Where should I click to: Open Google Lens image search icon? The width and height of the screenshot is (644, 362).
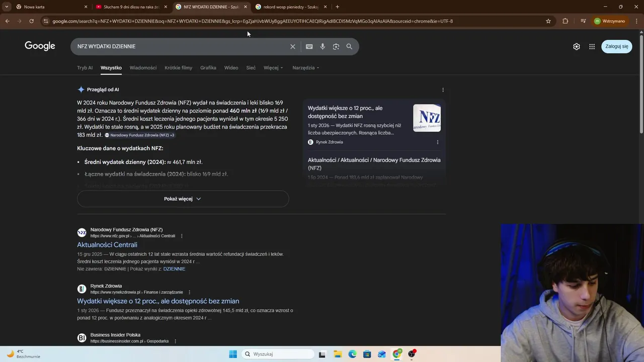(336, 46)
